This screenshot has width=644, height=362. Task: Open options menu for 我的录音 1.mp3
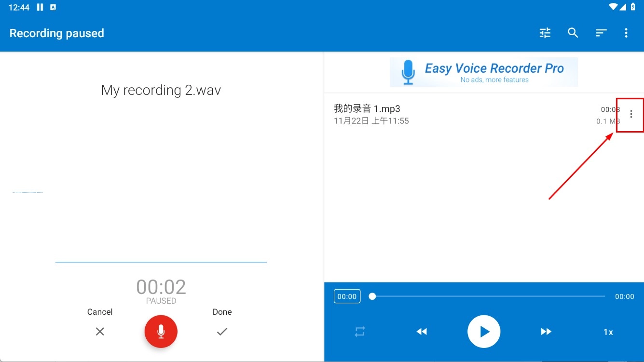click(x=631, y=114)
